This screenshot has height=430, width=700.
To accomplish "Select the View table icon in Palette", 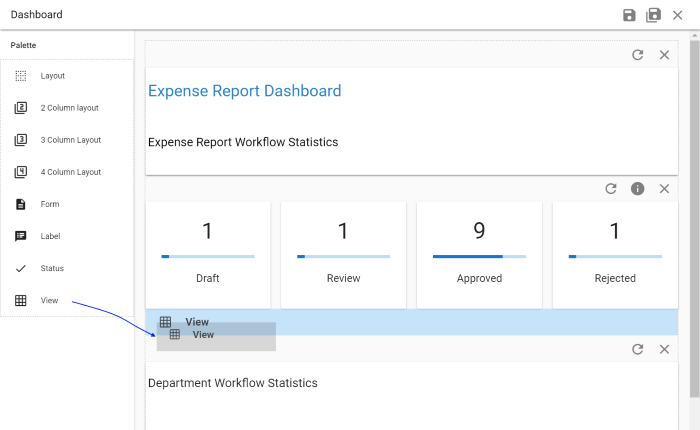I will coord(21,300).
